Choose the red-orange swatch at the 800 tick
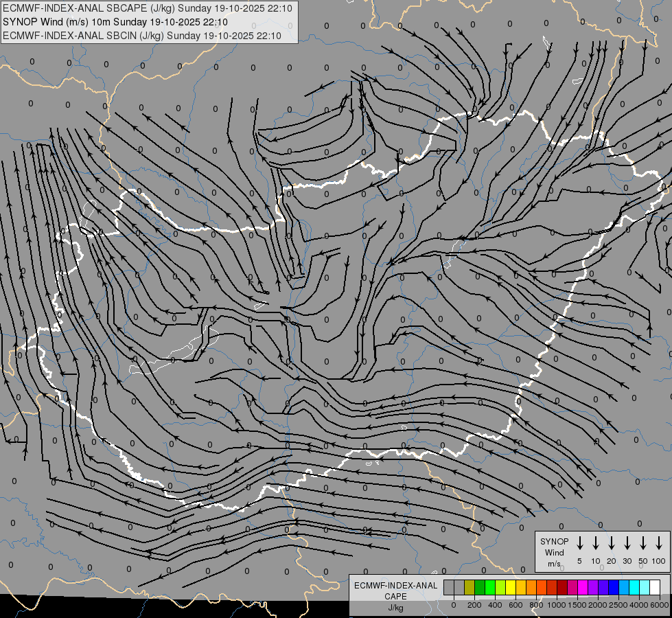 [x=542, y=587]
